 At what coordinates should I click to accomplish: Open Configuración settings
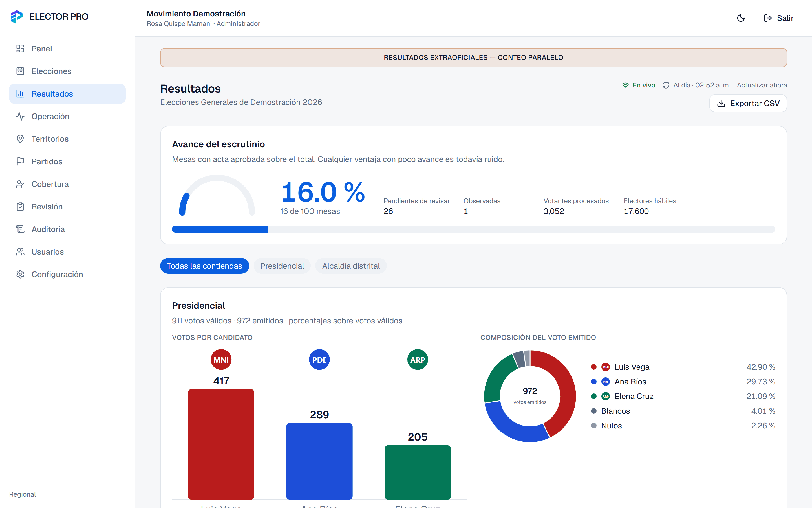click(x=67, y=274)
